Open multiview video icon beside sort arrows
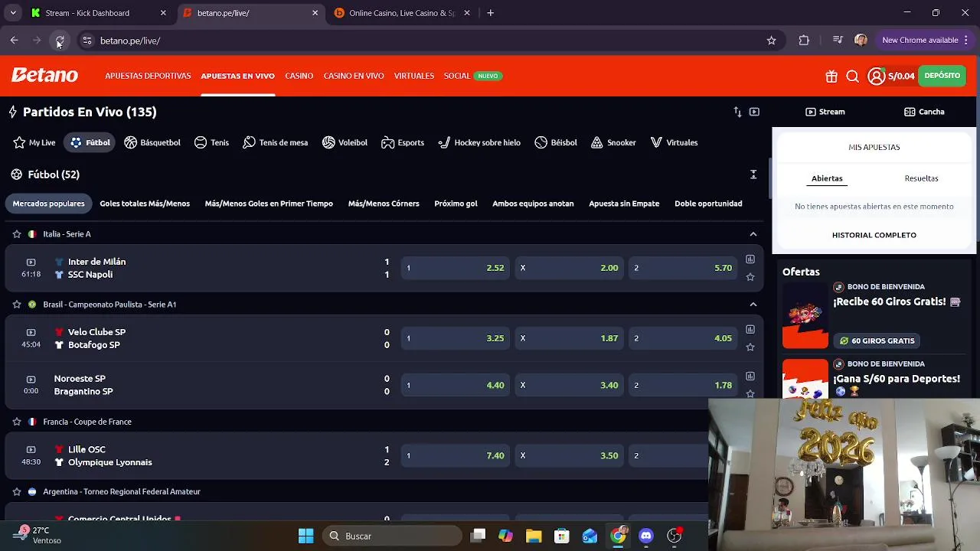Screen dimensions: 980x551 pyautogui.click(x=754, y=112)
